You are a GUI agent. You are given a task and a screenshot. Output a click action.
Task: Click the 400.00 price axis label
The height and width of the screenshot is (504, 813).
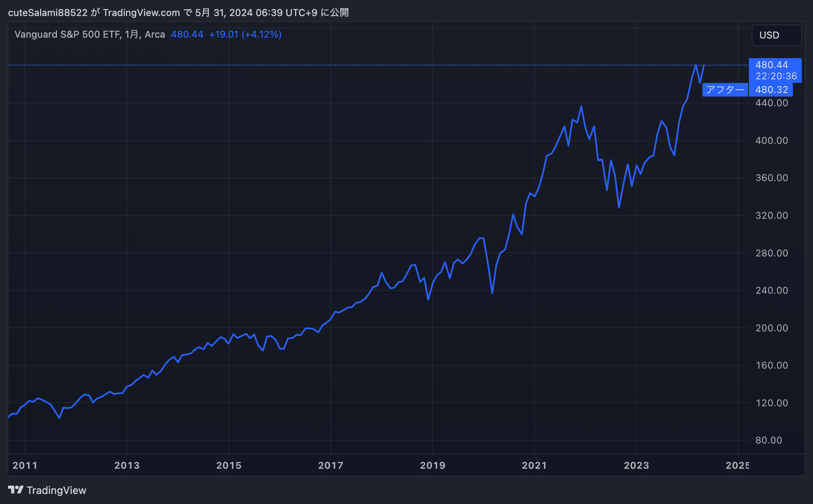coord(772,141)
